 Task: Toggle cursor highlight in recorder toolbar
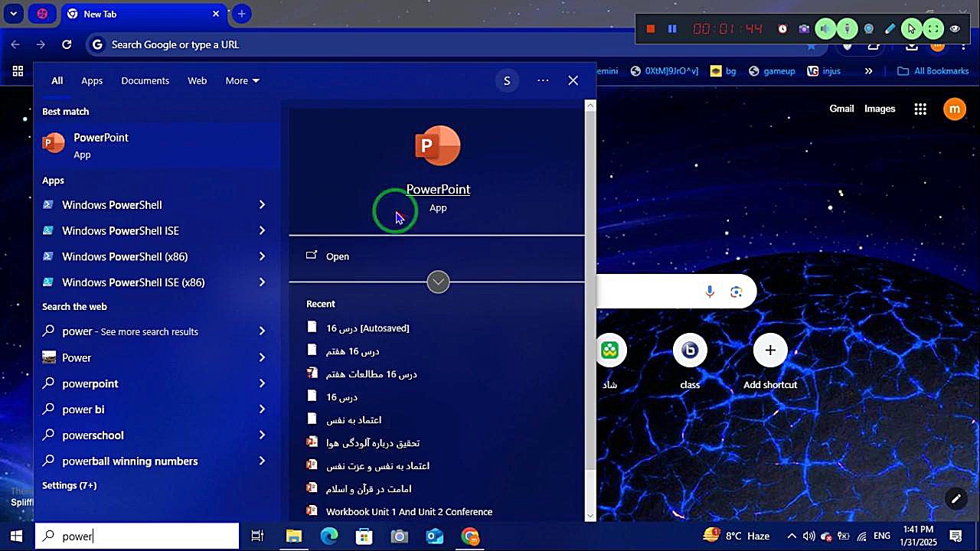(x=911, y=29)
